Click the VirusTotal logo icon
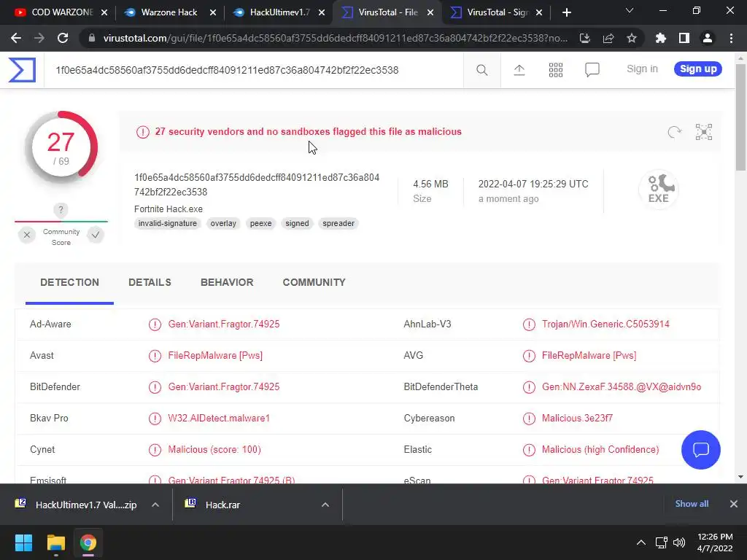Image resolution: width=747 pixels, height=560 pixels. [x=22, y=70]
